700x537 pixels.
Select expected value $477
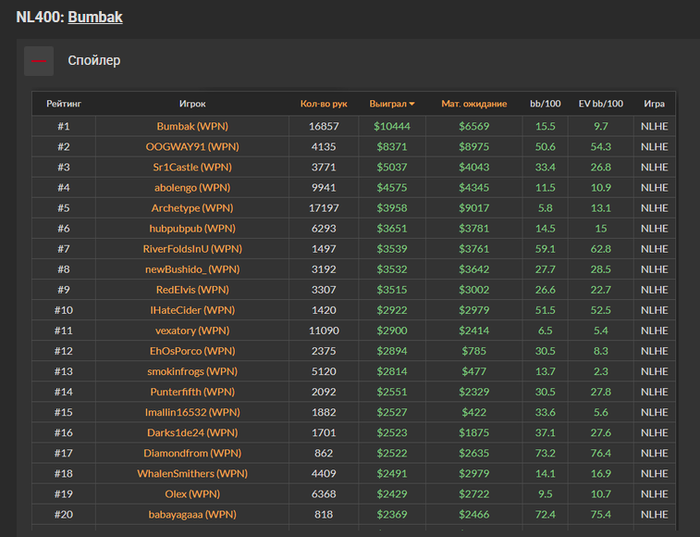click(x=474, y=372)
